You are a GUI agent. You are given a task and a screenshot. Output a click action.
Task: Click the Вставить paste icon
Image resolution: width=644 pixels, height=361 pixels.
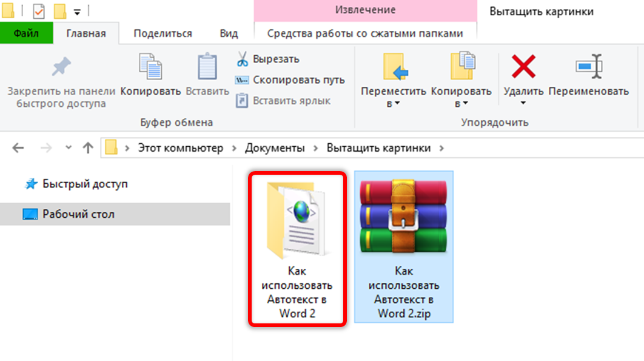207,66
